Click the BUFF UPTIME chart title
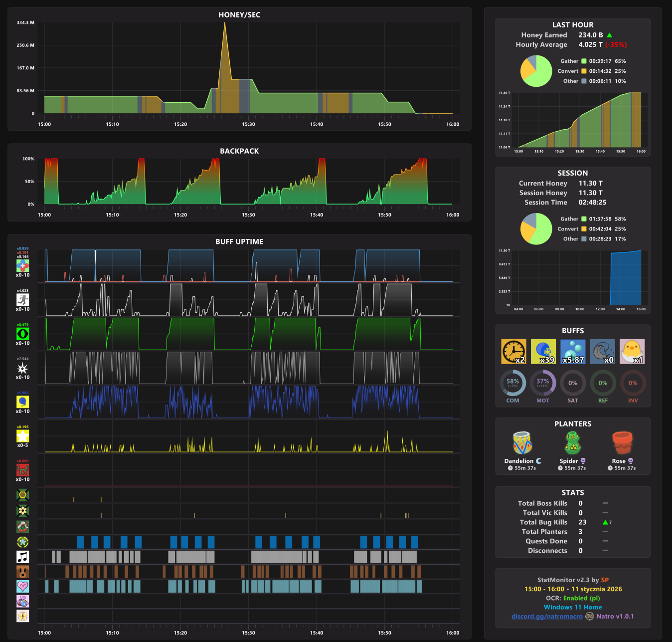672x642 pixels. pos(239,242)
